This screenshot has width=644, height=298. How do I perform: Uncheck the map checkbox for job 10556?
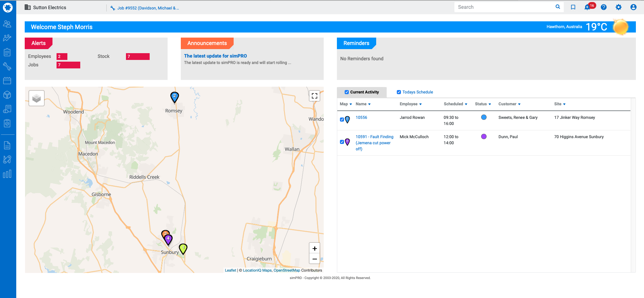tap(342, 119)
